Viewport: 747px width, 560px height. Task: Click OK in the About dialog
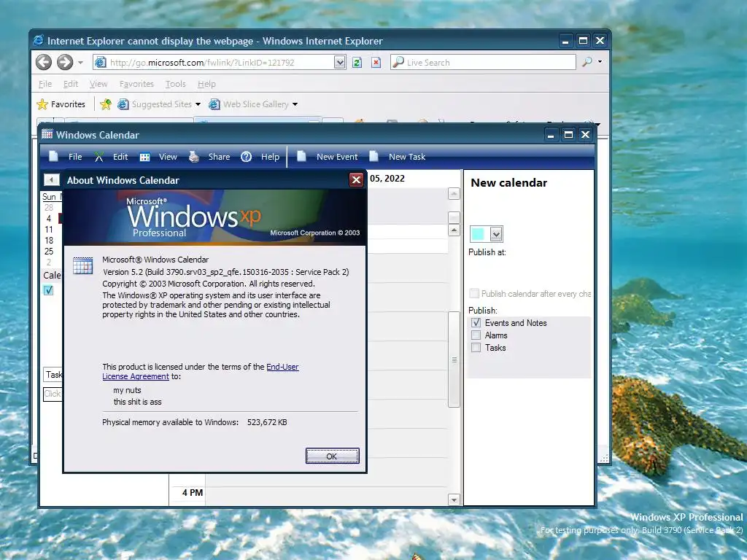tap(332, 456)
